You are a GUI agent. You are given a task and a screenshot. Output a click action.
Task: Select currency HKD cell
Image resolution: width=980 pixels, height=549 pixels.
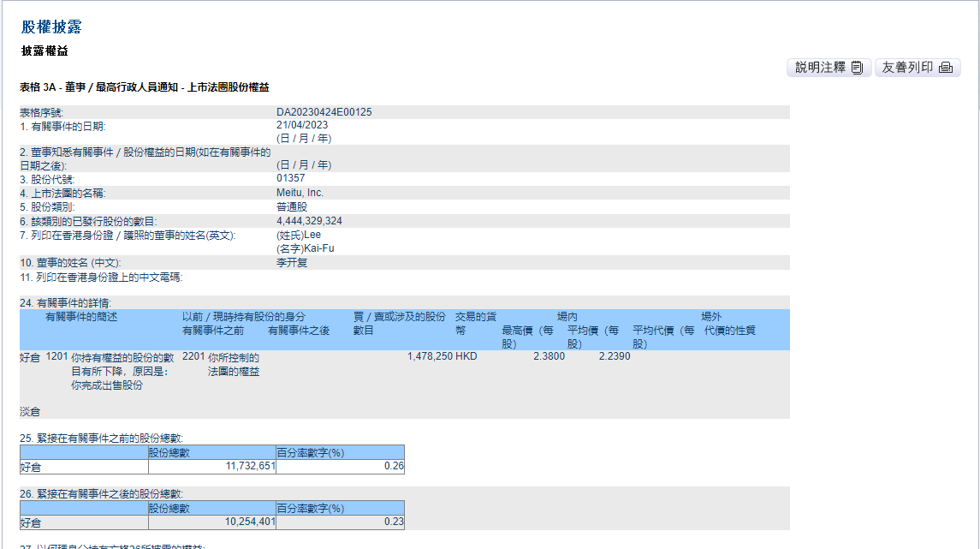coord(466,355)
